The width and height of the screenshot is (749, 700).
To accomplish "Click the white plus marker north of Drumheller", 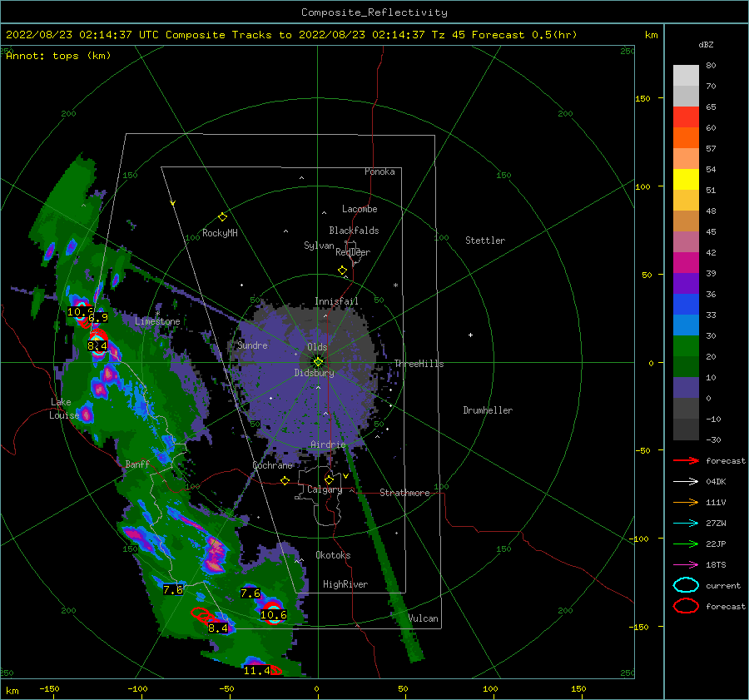I will (x=470, y=335).
